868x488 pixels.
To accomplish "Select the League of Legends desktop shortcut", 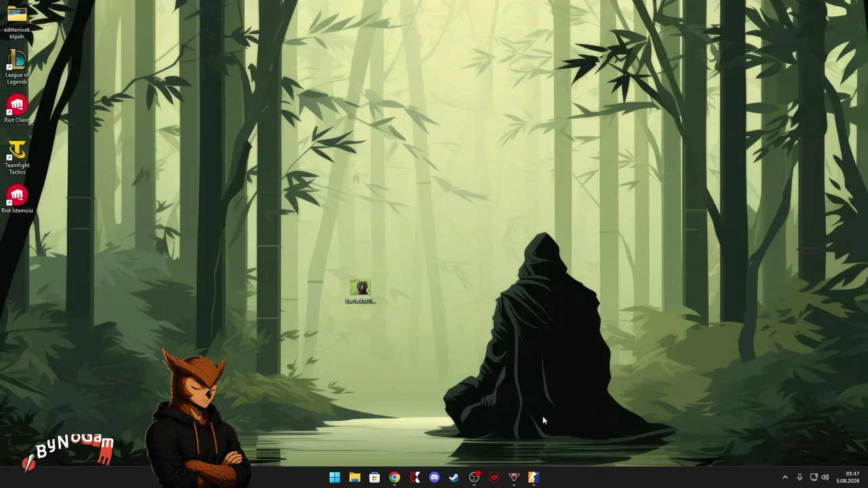I will click(x=17, y=67).
